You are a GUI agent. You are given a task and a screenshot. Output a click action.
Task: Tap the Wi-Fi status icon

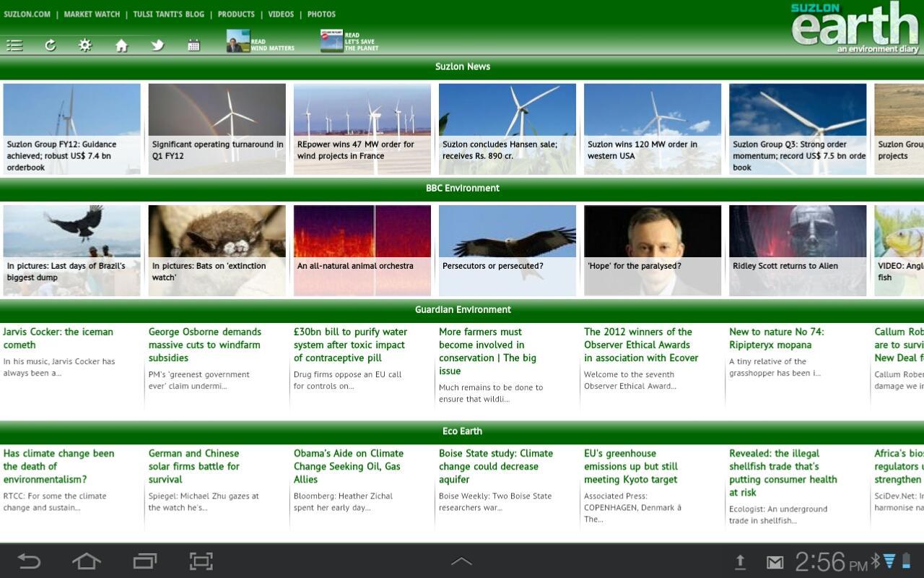coord(889,561)
